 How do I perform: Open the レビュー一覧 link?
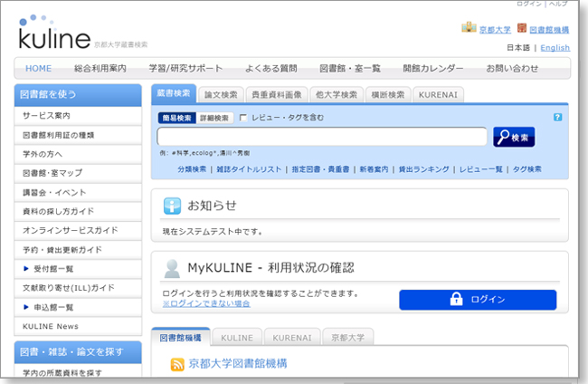(481, 169)
